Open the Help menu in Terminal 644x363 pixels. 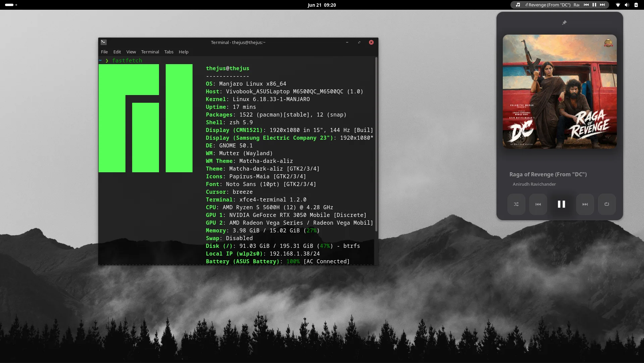click(183, 52)
